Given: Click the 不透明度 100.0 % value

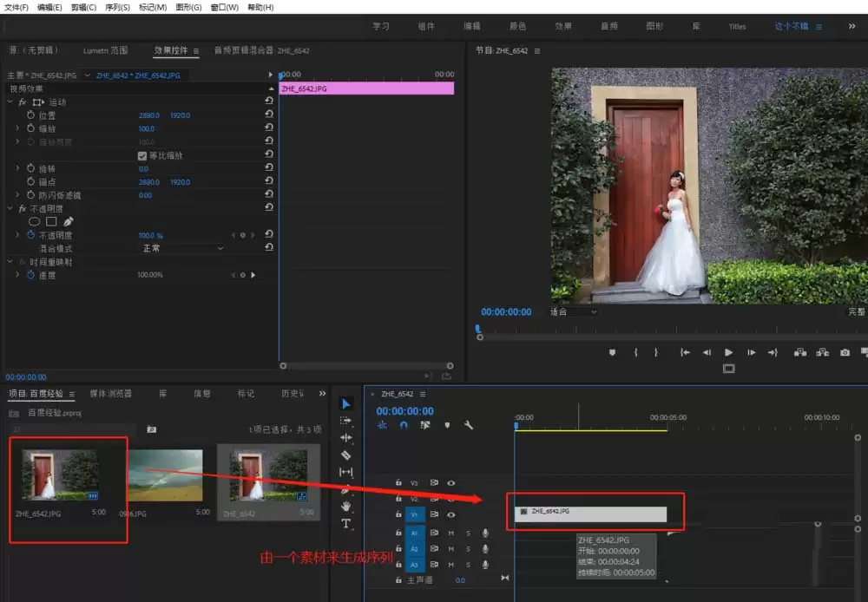Looking at the screenshot, I should pos(150,235).
